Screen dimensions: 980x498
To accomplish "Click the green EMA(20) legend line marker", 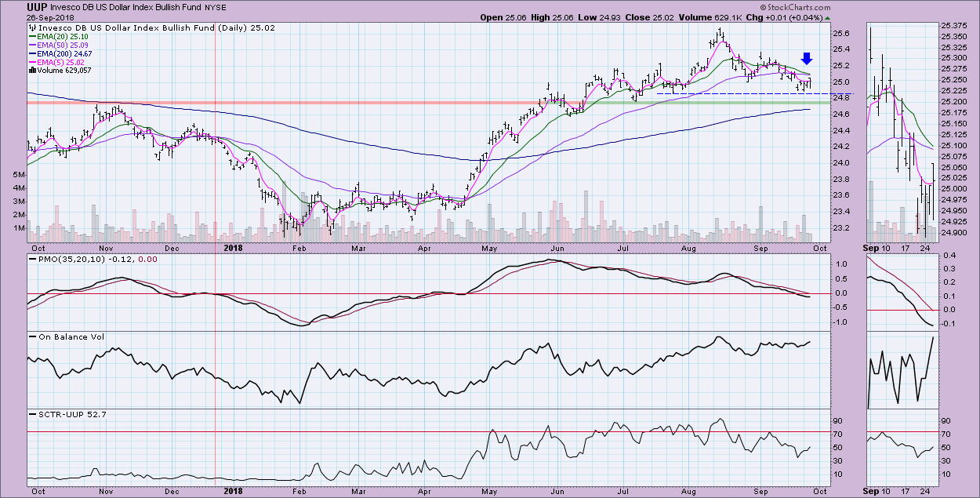I will 31,36.
